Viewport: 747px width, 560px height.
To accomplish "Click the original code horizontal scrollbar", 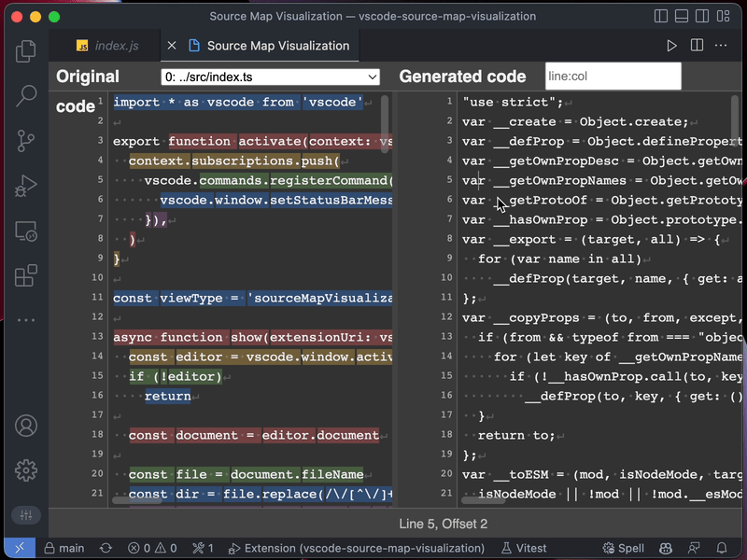I will coord(137,500).
